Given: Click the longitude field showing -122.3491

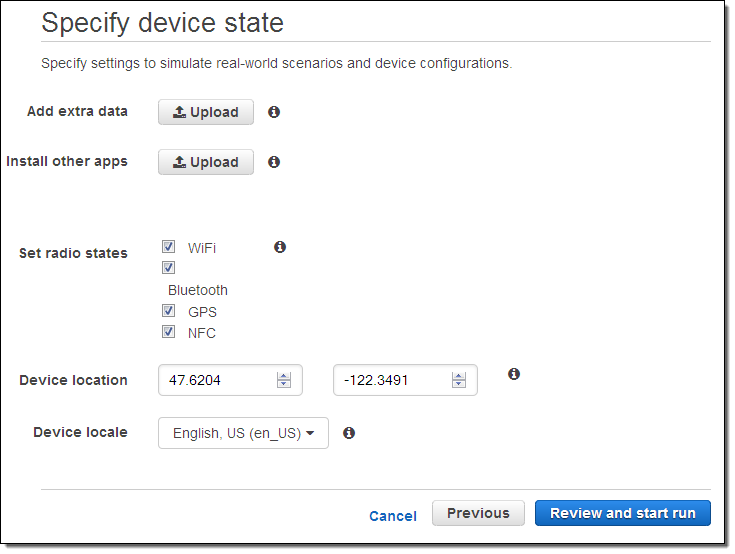Looking at the screenshot, I should coord(390,380).
